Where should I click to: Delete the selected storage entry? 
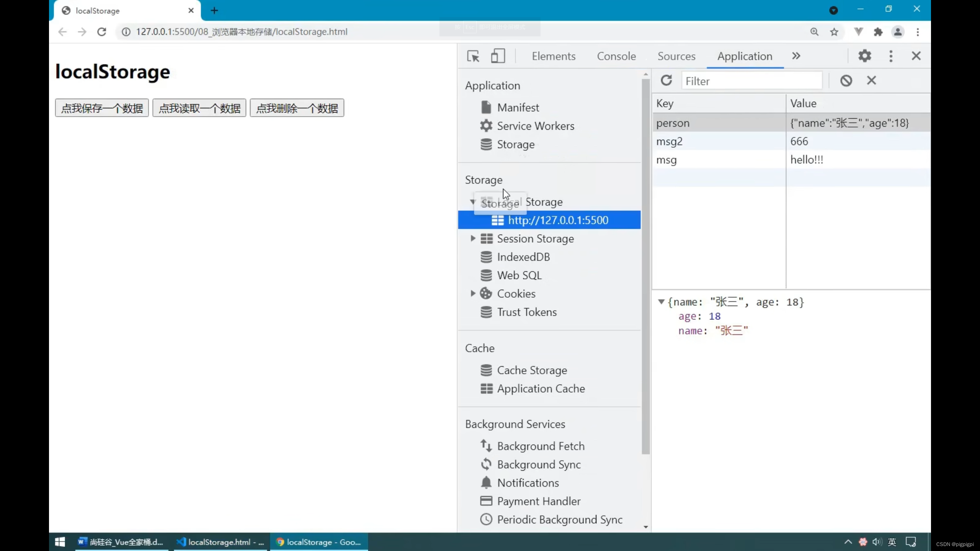click(872, 80)
